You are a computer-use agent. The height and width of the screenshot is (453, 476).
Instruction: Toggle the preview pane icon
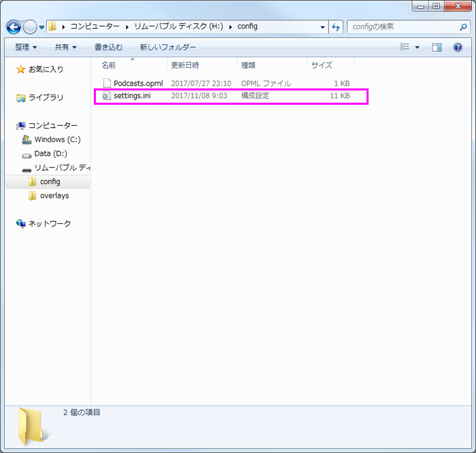437,47
